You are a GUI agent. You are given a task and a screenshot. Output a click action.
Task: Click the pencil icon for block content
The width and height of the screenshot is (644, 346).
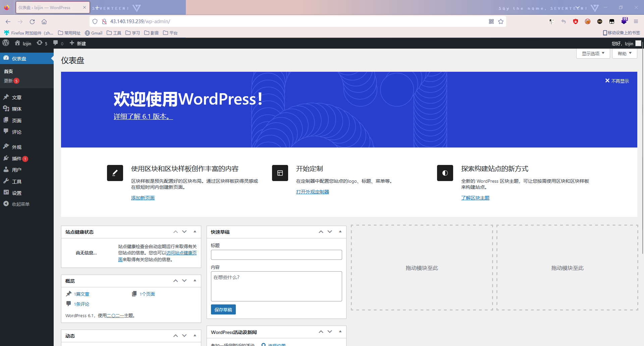(115, 173)
